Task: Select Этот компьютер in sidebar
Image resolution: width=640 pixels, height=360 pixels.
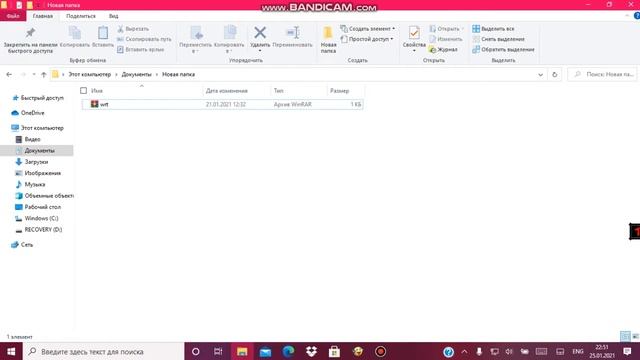Action: pos(38,128)
